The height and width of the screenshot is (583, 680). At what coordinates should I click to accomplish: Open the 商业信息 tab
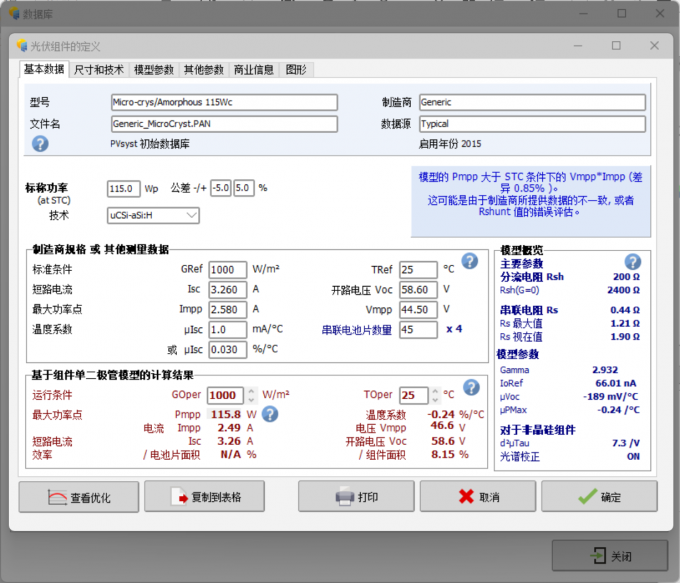tap(254, 69)
